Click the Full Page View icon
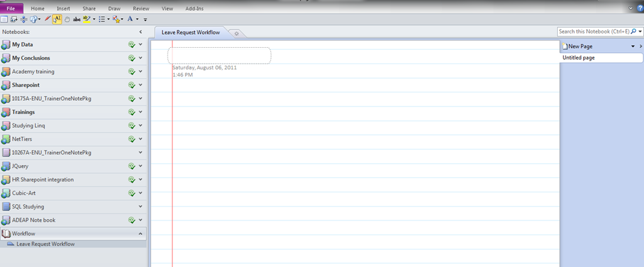 4,20
